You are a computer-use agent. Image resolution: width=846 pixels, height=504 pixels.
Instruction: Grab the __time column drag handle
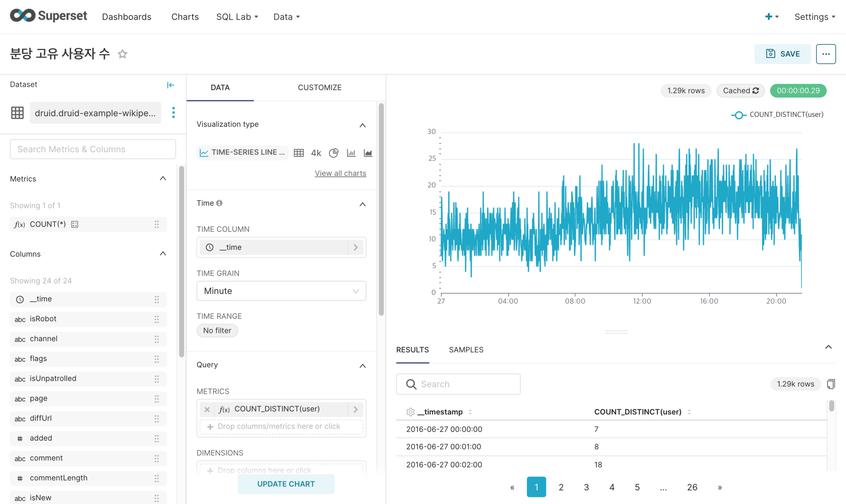tap(157, 299)
